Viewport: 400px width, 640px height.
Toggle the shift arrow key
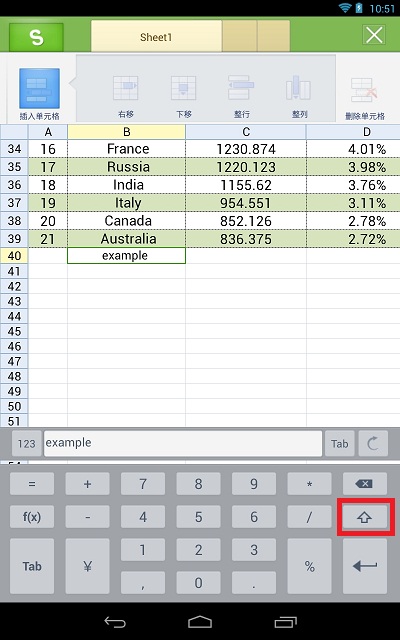coord(365,517)
